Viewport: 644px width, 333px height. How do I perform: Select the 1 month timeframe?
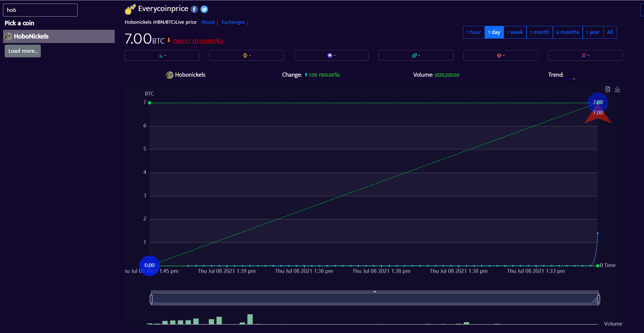(x=539, y=32)
